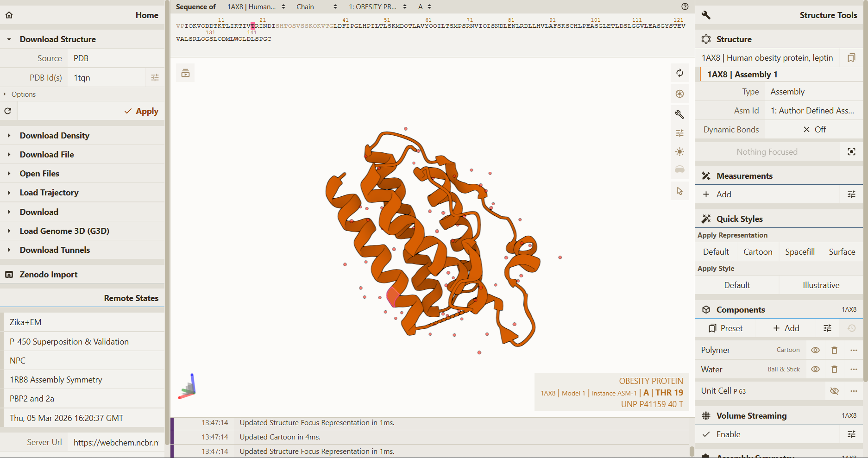Screen dimensions: 868x458
Task: Open Volume Streaming options sliders icon
Action: pyautogui.click(x=851, y=434)
